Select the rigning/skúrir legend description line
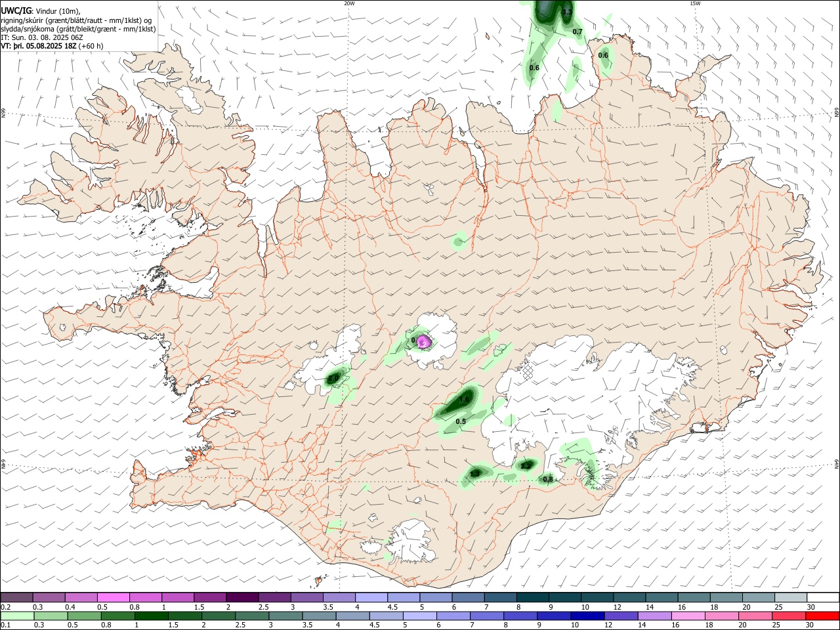This screenshot has height=630, width=840. (76, 20)
